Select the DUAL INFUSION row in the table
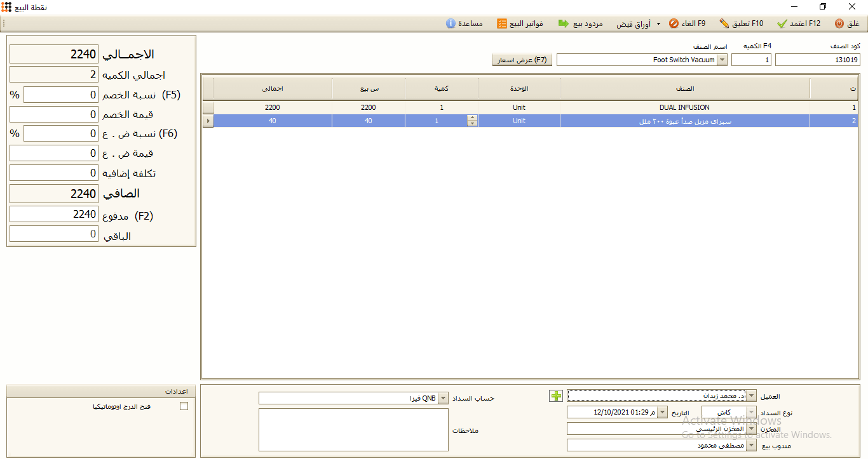This screenshot has width=868, height=459. tap(684, 108)
